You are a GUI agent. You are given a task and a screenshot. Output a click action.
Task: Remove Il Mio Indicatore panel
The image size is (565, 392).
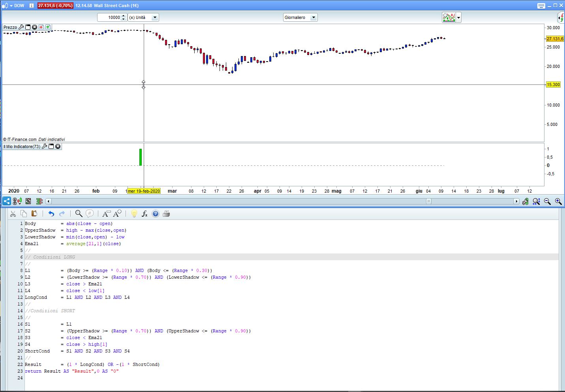58,146
